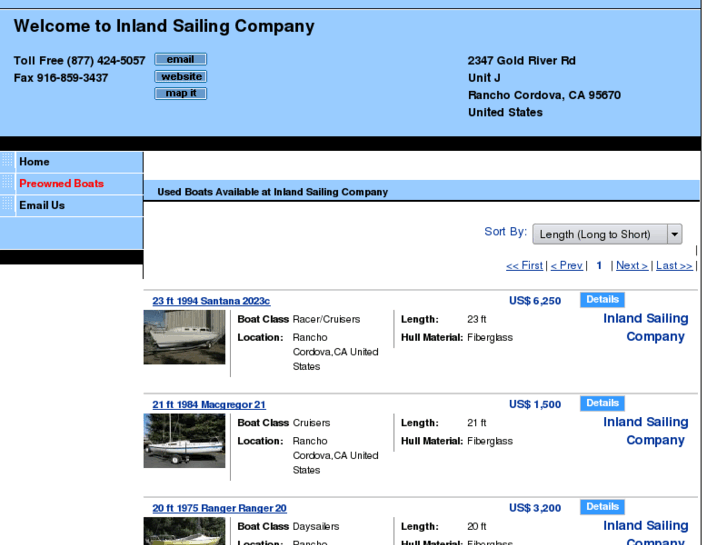Screen dimensions: 727x545
Task: Click Inland Sailing Company link in Santana row
Action: (645, 327)
